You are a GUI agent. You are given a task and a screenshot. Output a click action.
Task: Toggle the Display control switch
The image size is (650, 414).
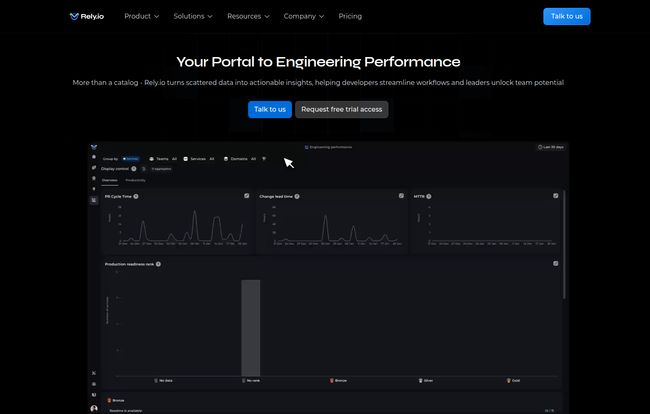[x=144, y=169]
